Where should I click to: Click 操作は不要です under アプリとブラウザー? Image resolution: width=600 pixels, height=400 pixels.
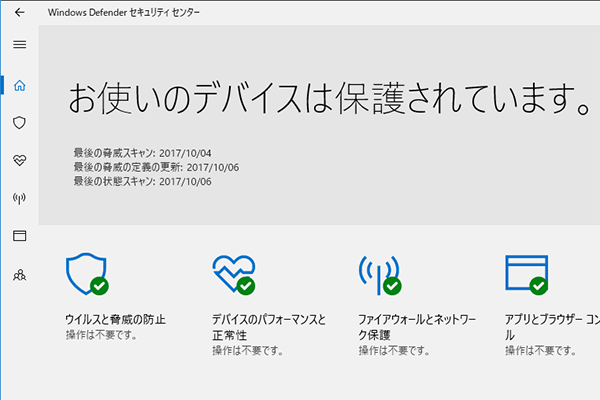(540, 350)
